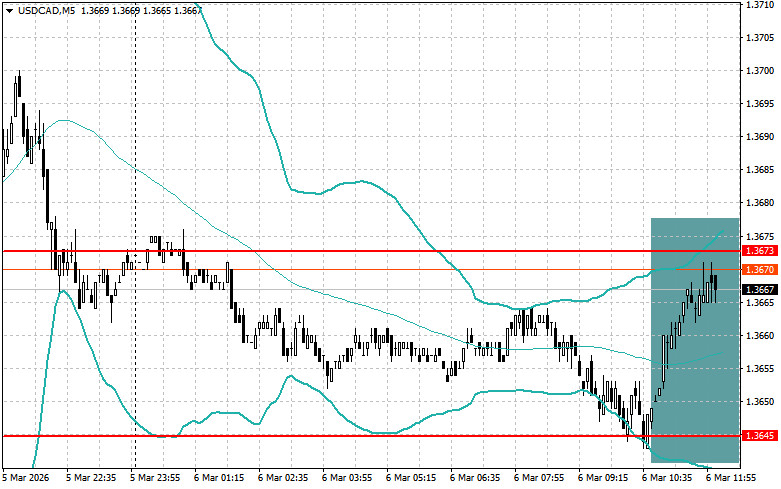Click the 5 Mar 23:55 time label

[155, 478]
